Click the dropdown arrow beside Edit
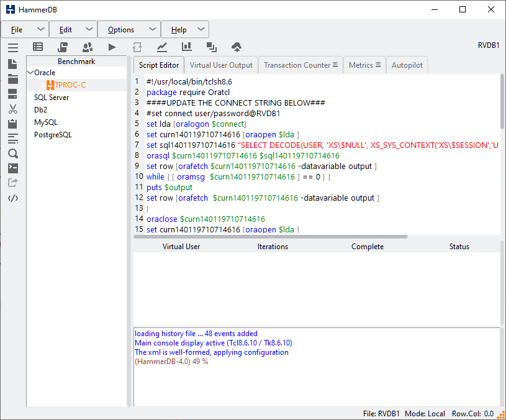The image size is (506, 420). [x=89, y=29]
